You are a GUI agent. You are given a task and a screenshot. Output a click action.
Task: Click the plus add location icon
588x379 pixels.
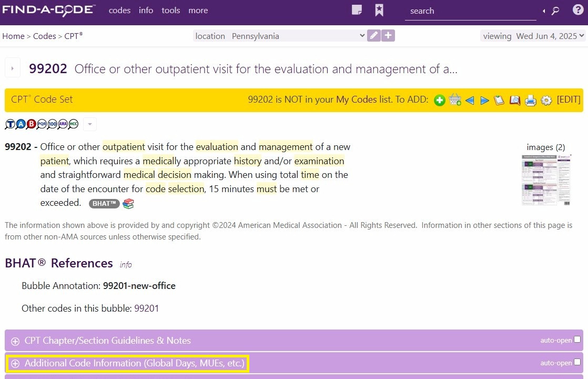tap(388, 36)
